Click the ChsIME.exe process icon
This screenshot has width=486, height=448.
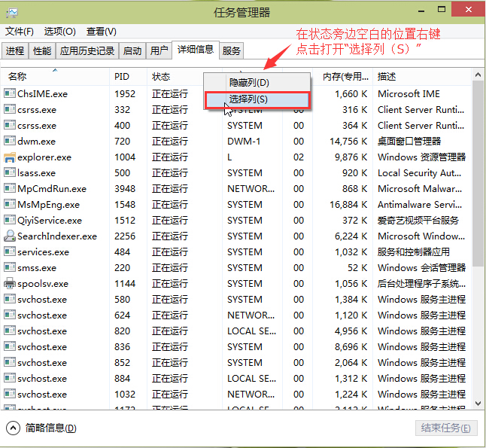pos(10,94)
